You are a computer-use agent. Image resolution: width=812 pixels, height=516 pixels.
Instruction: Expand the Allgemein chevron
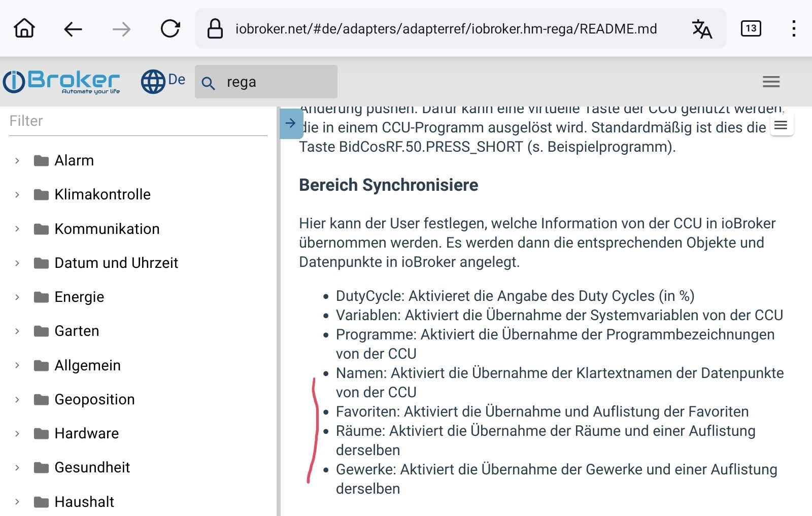pyautogui.click(x=17, y=365)
